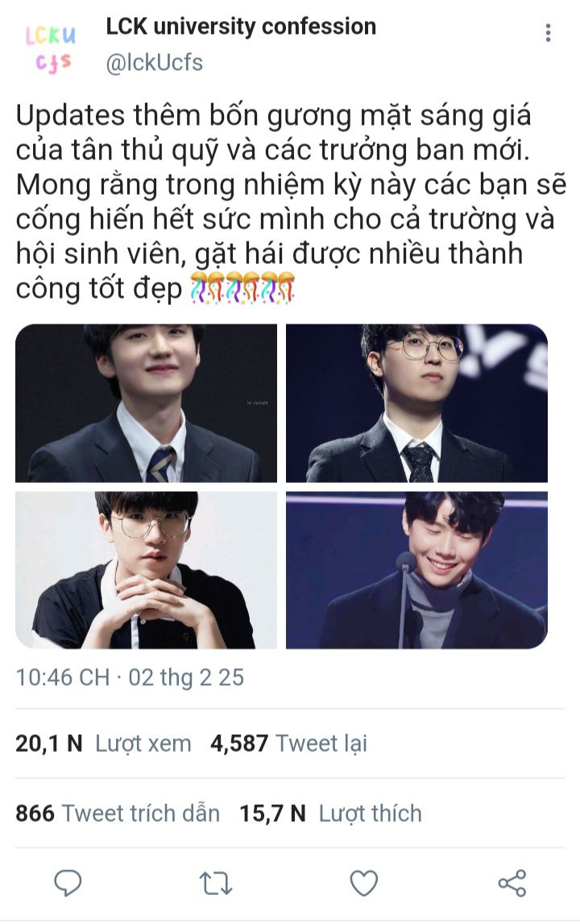Screen dimensions: 580x924
Task: Tap the 10:46 CH timestamp
Action: click(x=63, y=678)
